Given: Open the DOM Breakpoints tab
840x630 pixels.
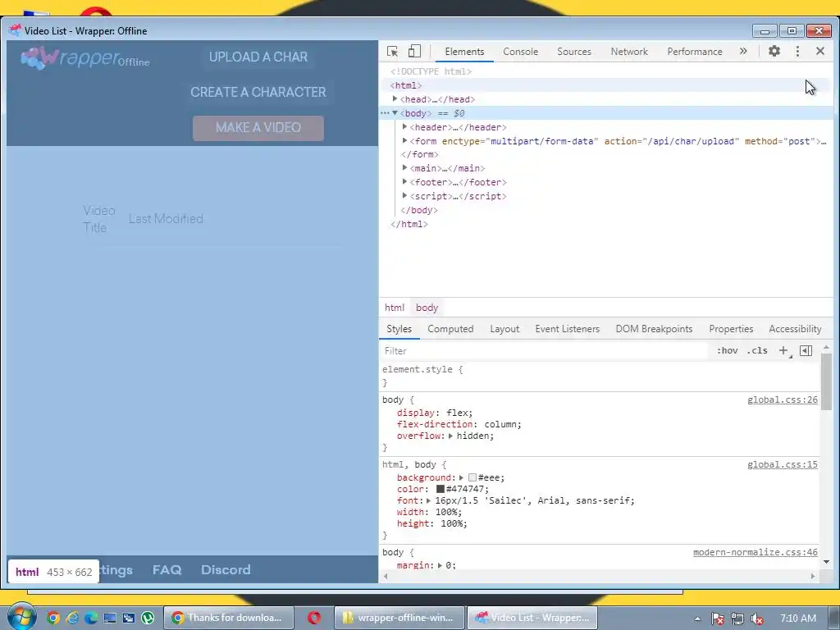Looking at the screenshot, I should (654, 329).
